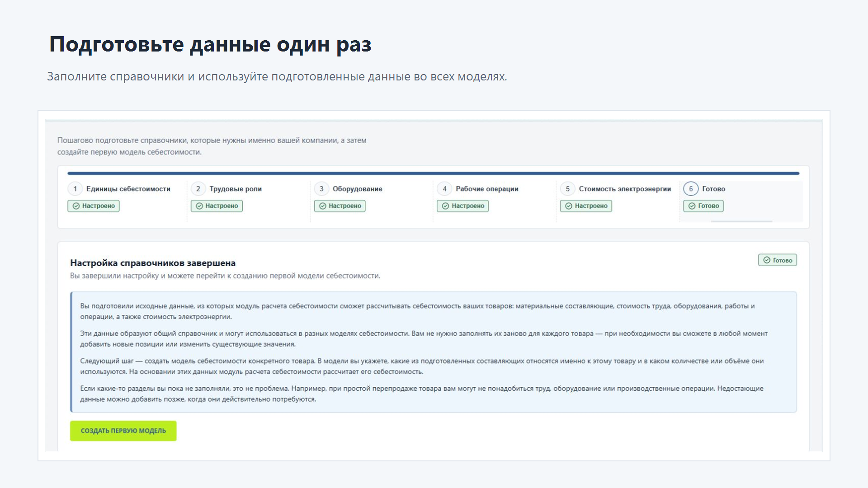This screenshot has width=868, height=488.
Task: Click paragraph starting "Эти данные образуют общий справочник"
Action: (424, 339)
